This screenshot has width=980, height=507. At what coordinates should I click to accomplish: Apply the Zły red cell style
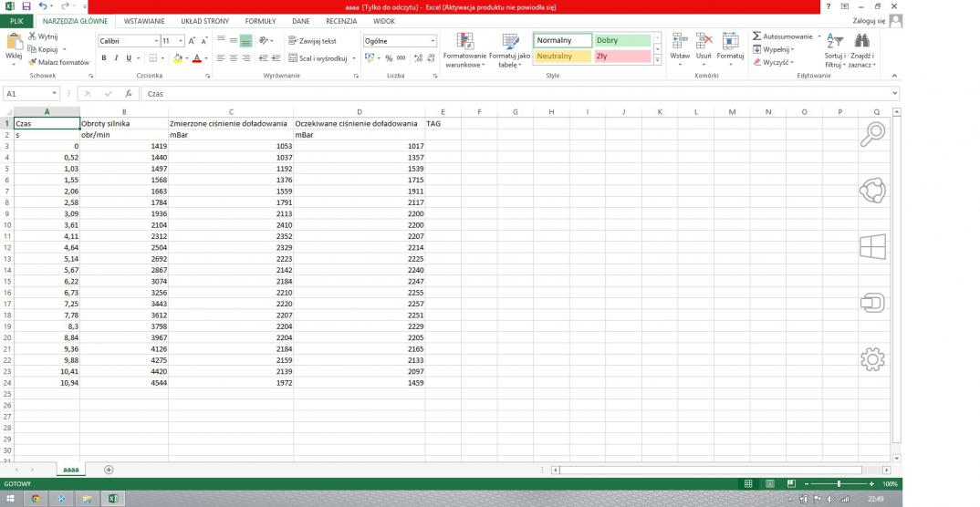coord(622,57)
